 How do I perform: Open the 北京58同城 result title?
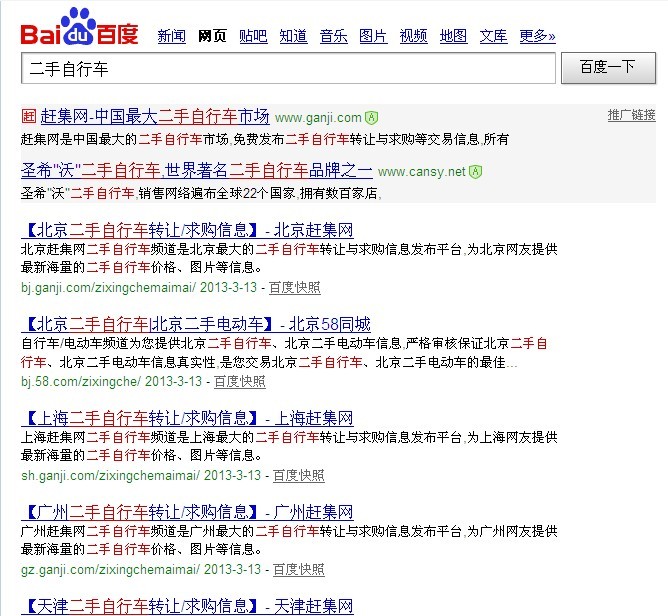(195, 323)
